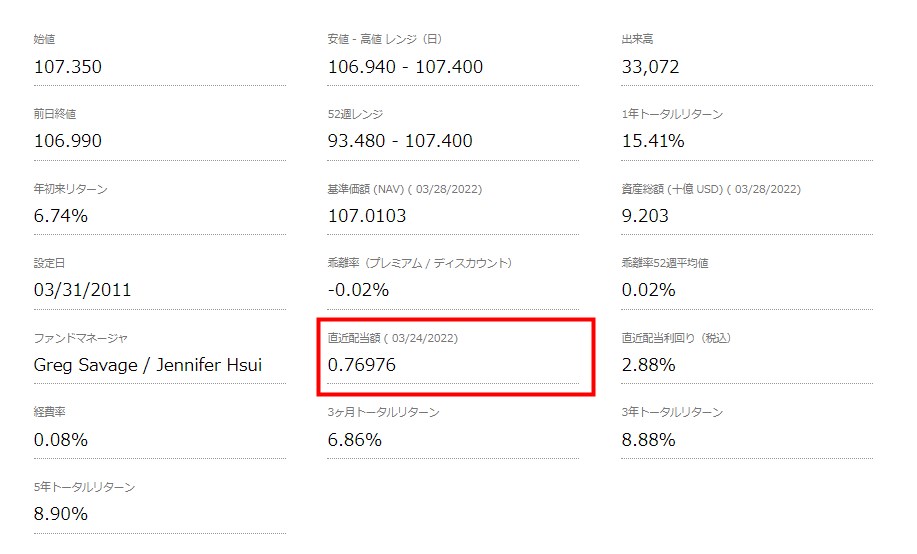Select highlighted 直近配当額 value 0.76976
Viewport: 917px width, 554px height.
click(x=361, y=365)
